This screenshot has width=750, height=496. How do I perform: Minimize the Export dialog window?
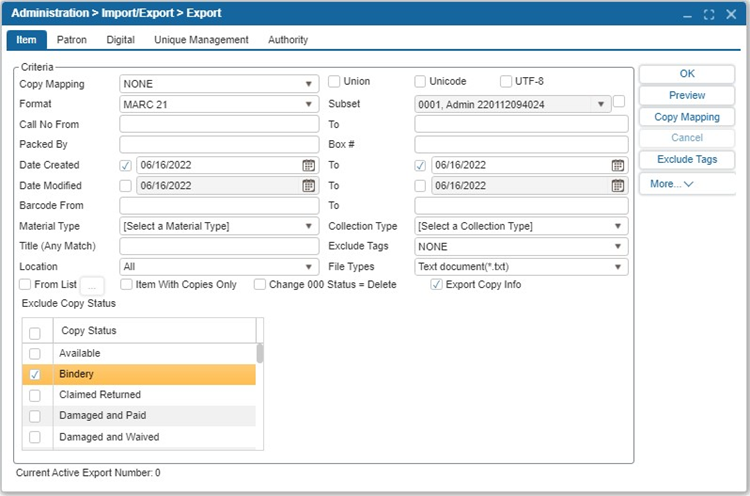(687, 16)
